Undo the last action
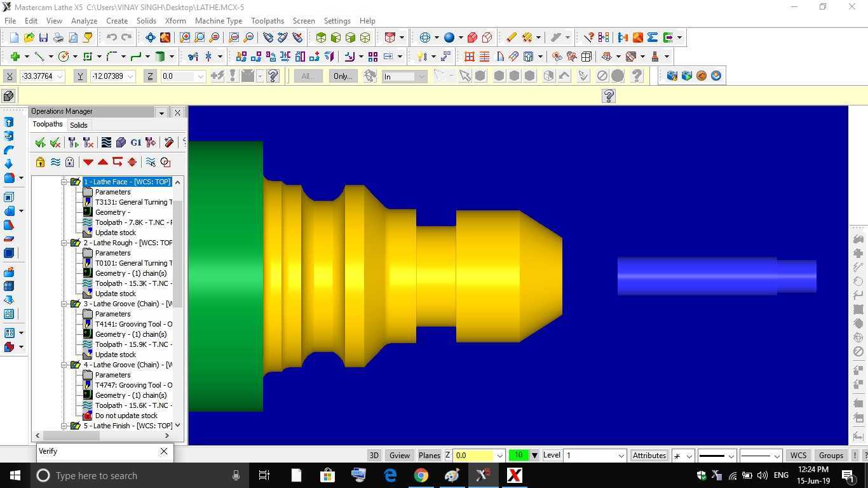Viewport: 868px width, 488px height. coord(112,37)
